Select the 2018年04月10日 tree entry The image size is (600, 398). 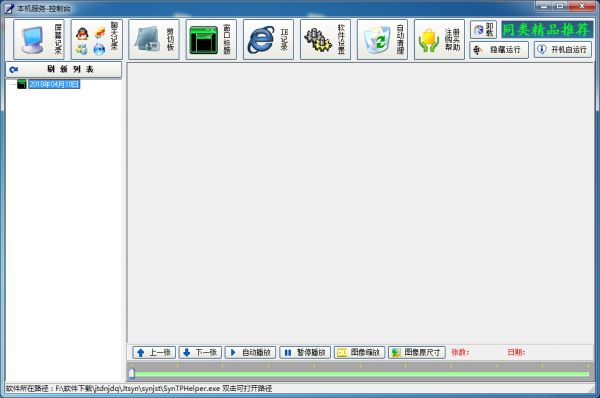54,84
